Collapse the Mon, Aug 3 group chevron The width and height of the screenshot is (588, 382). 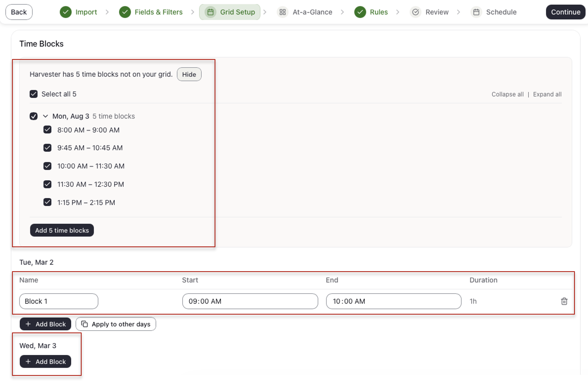[x=45, y=116]
